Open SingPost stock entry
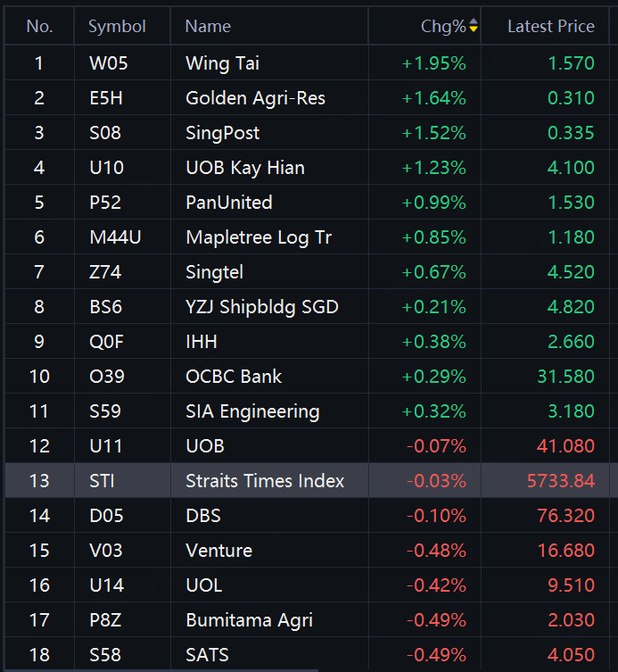 click(222, 133)
